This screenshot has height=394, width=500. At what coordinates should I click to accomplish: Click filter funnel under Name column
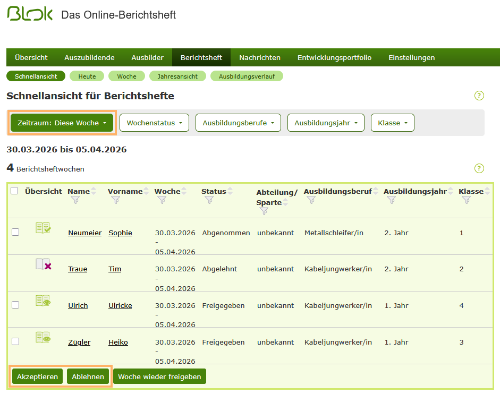[x=76, y=200]
